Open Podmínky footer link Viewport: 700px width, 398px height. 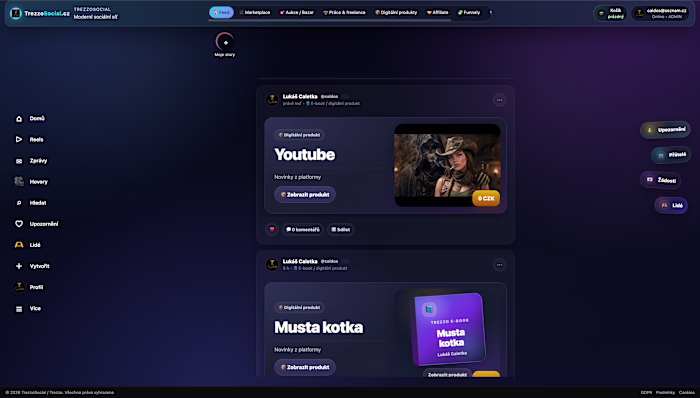pyautogui.click(x=665, y=393)
